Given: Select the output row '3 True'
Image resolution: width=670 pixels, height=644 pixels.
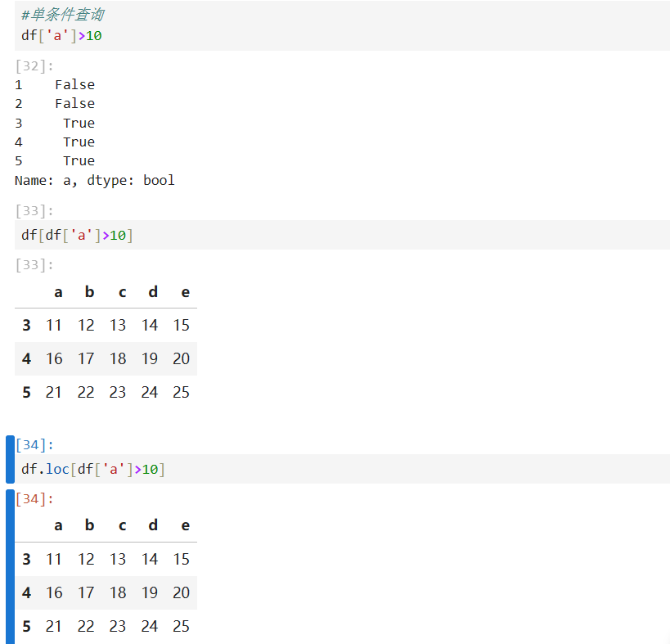Looking at the screenshot, I should [x=55, y=123].
